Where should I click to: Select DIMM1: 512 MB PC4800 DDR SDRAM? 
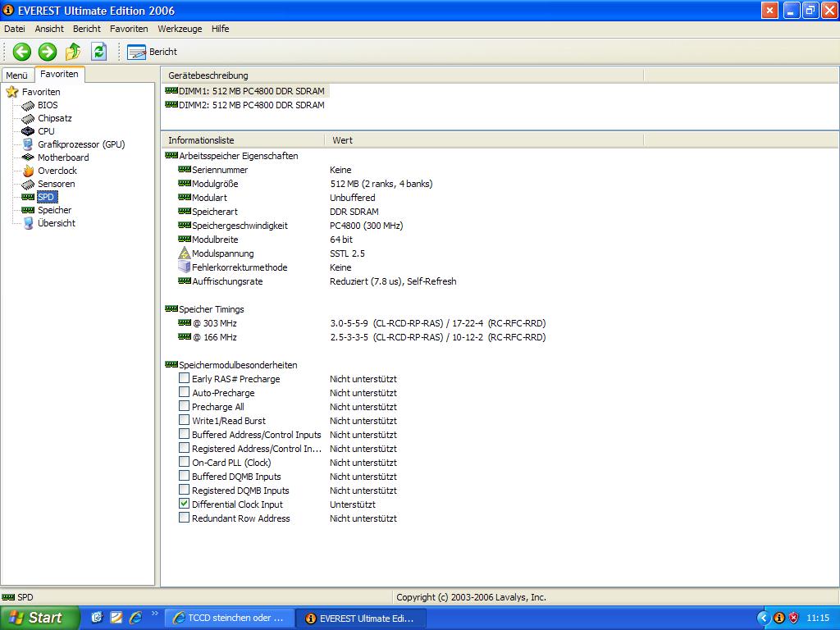click(x=245, y=91)
